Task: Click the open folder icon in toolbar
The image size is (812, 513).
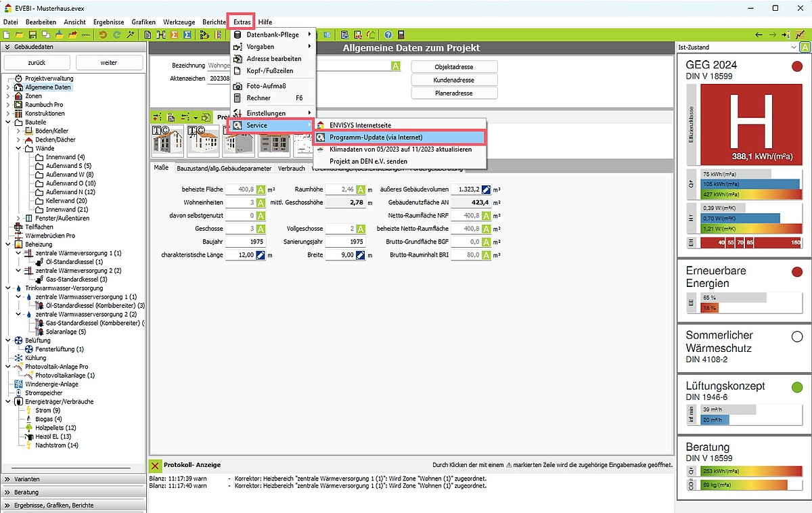Action: tap(19, 35)
